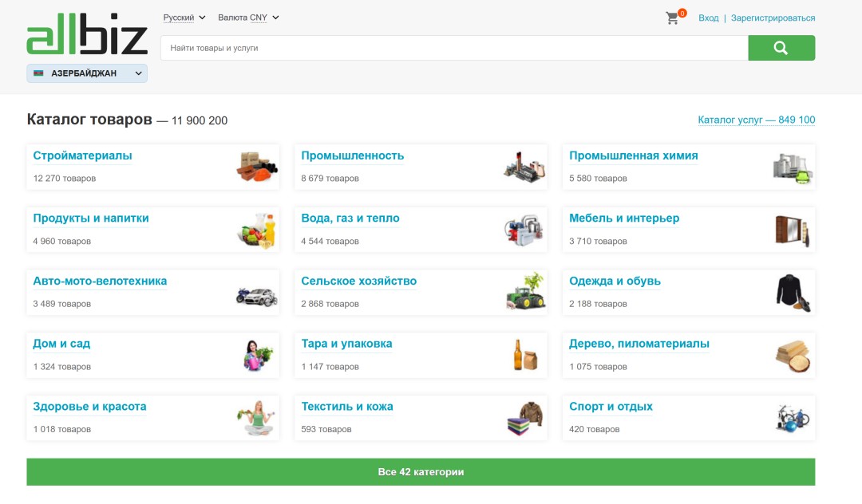Screen dimensions: 862x504
Task: Click the 8 679 товаров count text
Action: (330, 179)
